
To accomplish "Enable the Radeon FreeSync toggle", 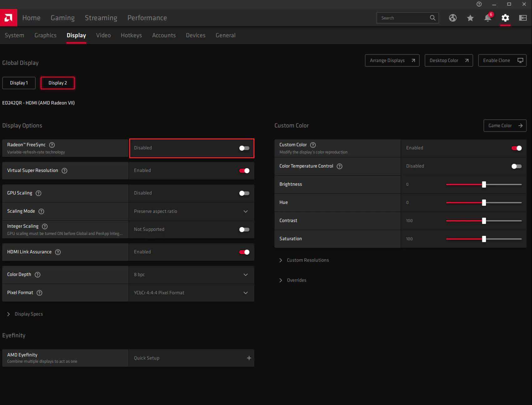I will (244, 148).
